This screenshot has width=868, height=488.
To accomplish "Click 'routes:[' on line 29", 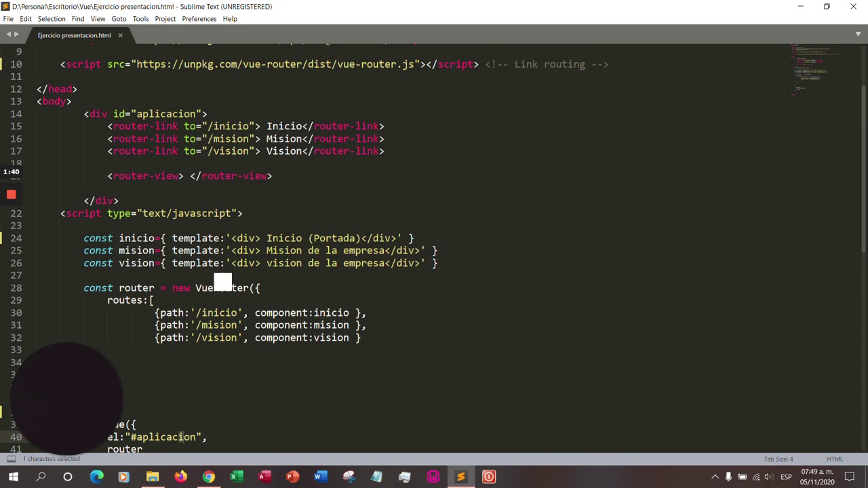I will point(130,300).
